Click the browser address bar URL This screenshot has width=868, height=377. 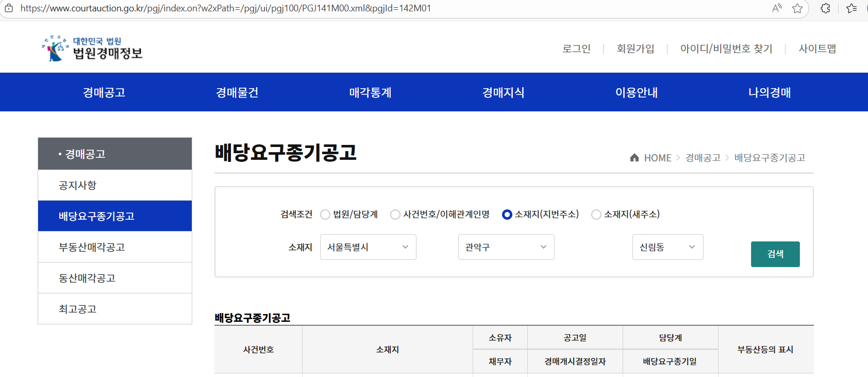click(226, 8)
